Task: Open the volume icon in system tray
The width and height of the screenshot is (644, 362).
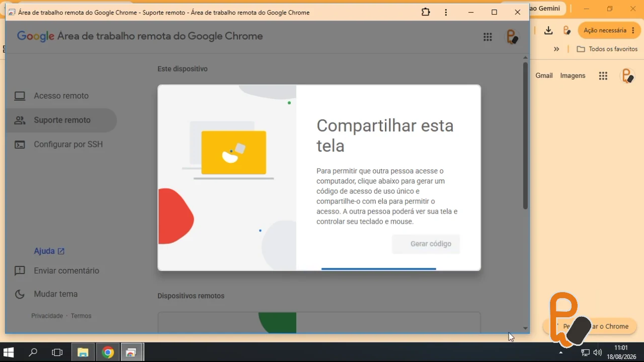Action: click(598, 352)
